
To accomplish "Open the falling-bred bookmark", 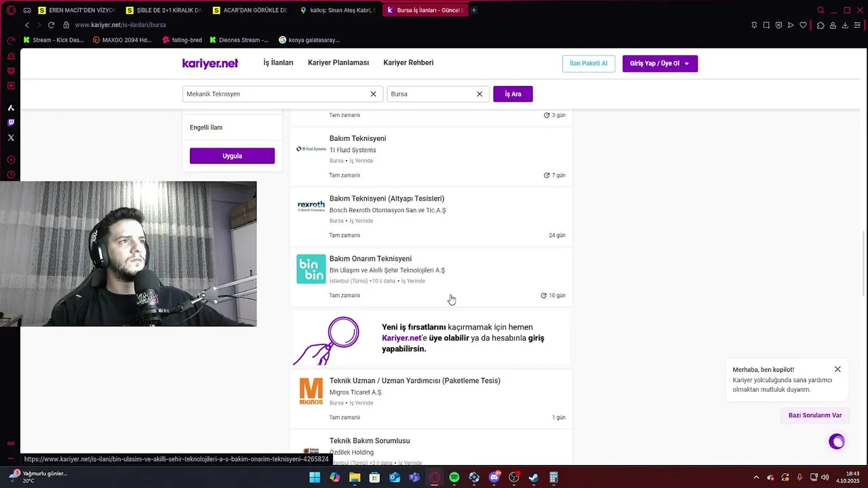I will coord(182,40).
